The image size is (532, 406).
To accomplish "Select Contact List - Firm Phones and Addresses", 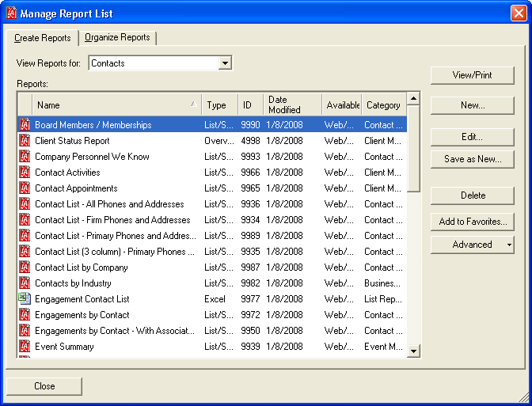I will (212, 220).
